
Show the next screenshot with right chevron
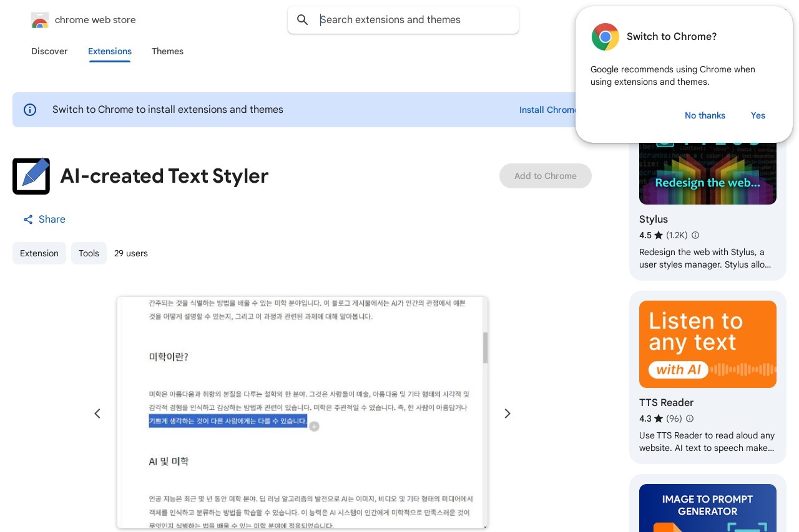point(507,414)
